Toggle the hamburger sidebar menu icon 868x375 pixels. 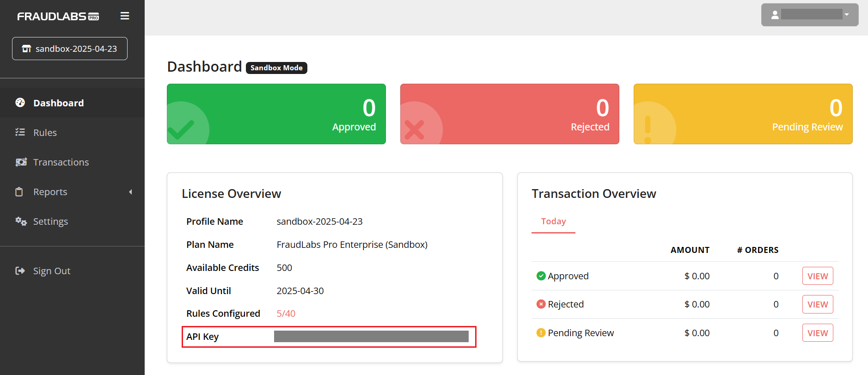pos(125,16)
